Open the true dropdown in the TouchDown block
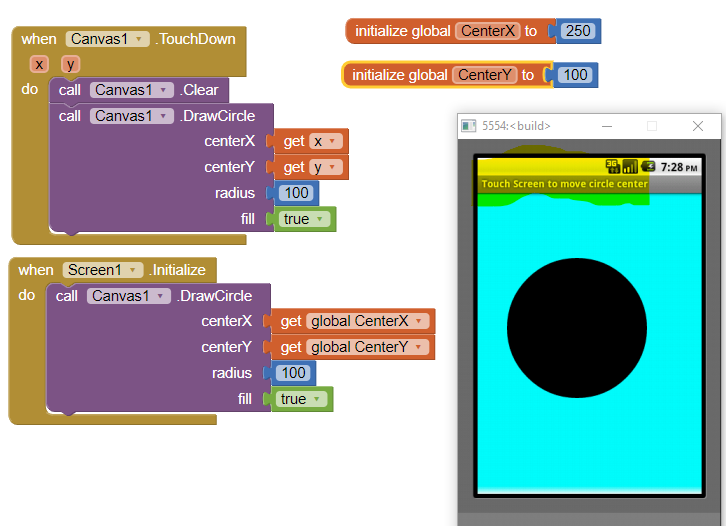 [x=320, y=219]
